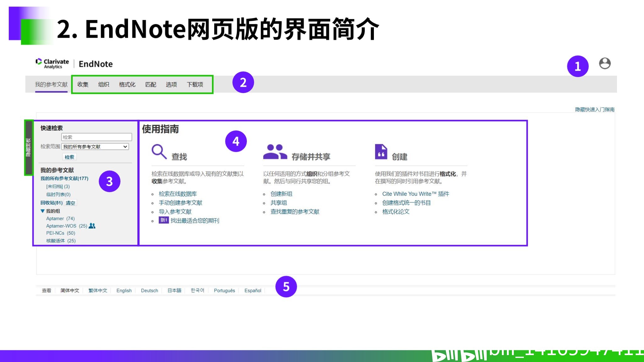Click shared-group icon beside Aptamer-WOS
Image resolution: width=644 pixels, height=362 pixels.
(92, 226)
